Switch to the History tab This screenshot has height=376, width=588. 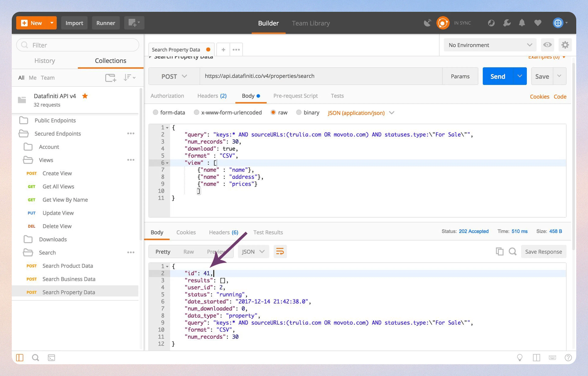pos(45,61)
